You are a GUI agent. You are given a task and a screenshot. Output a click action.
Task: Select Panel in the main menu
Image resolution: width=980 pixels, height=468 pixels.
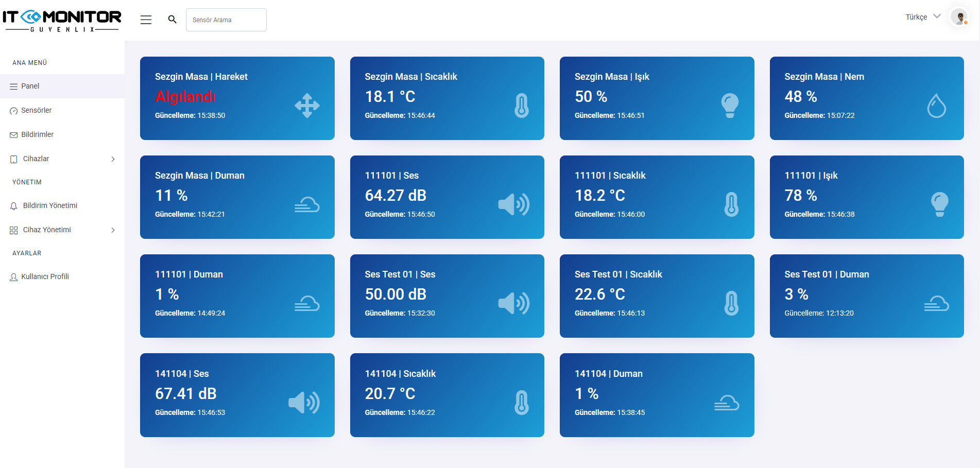pyautogui.click(x=30, y=86)
